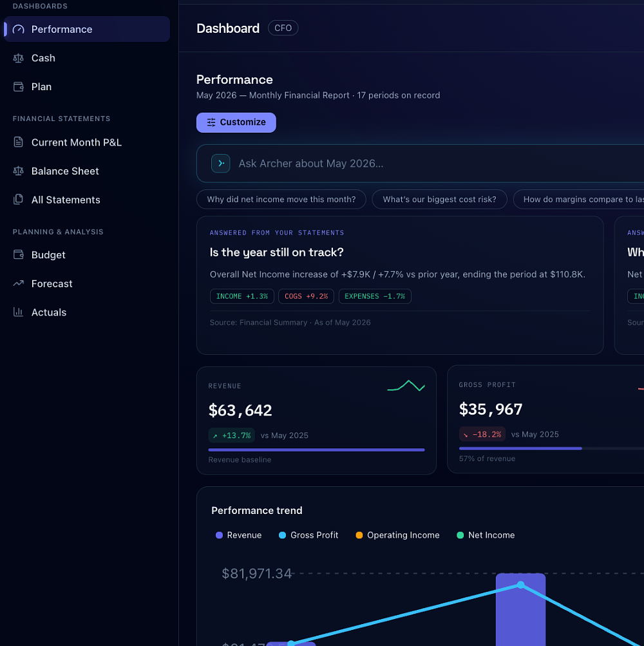Click the $81,971.34 axis label
The height and width of the screenshot is (646, 644).
pyautogui.click(x=257, y=573)
